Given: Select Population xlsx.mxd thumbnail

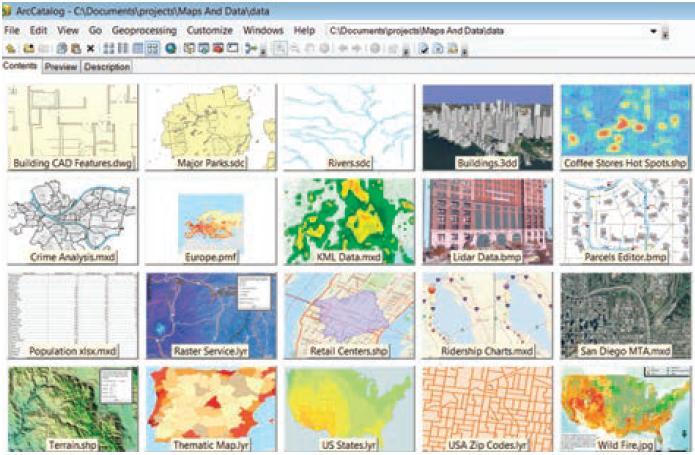Looking at the screenshot, I should tap(73, 315).
